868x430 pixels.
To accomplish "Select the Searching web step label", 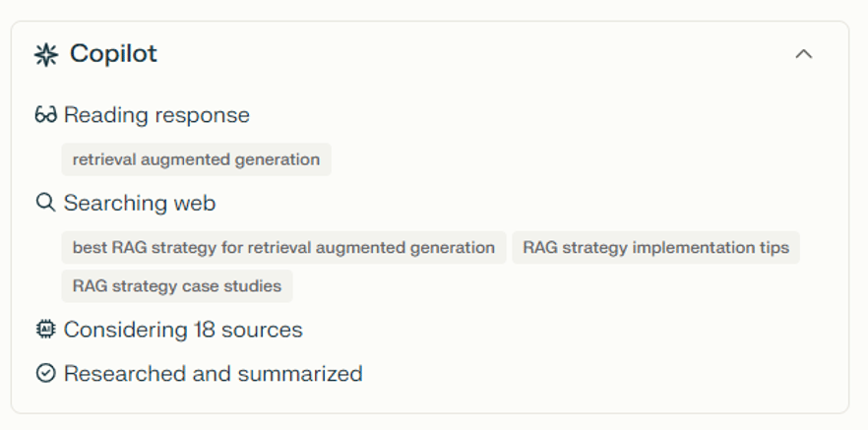I will click(x=140, y=203).
